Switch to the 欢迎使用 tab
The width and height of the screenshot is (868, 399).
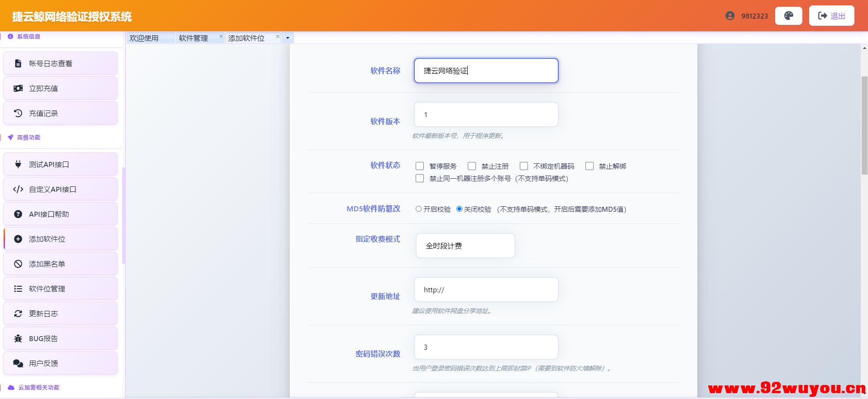pyautogui.click(x=144, y=38)
